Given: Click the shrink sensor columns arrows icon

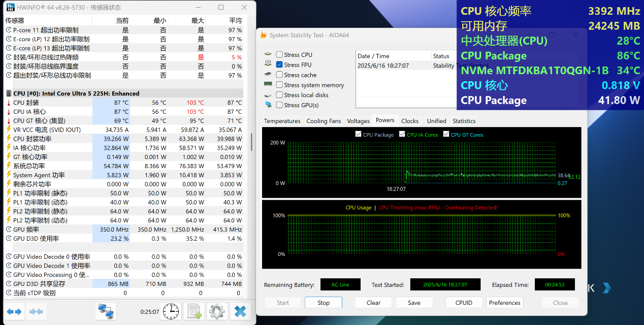Looking at the screenshot, I should click(x=36, y=311).
